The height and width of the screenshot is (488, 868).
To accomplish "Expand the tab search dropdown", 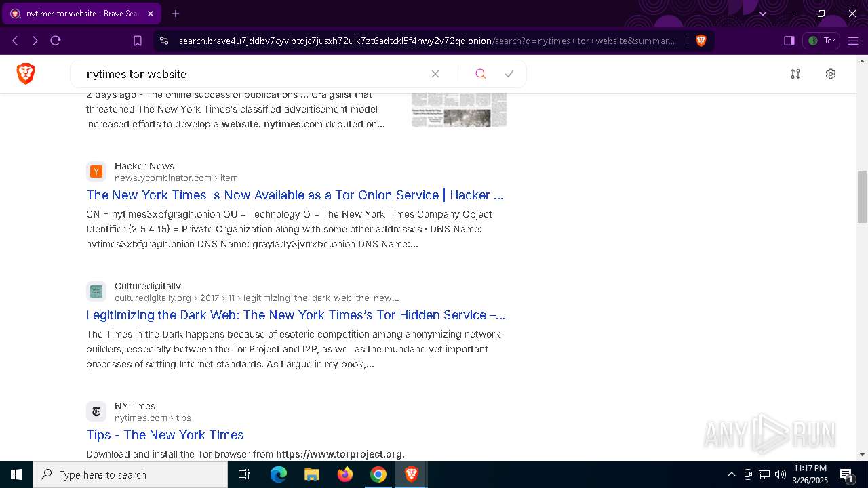I will click(x=763, y=14).
